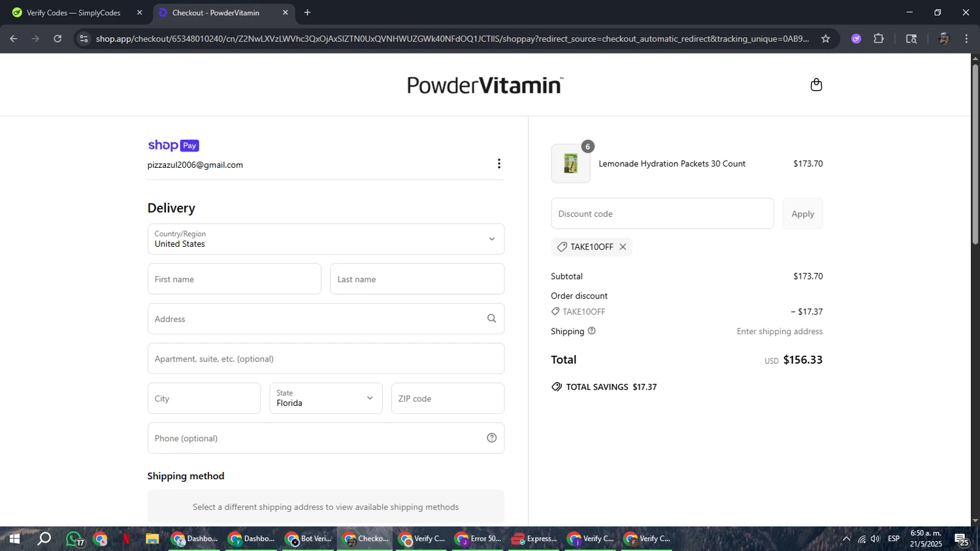Click the Lemonade Hydration Packets thumbnail
Viewport: 980px width, 551px height.
(570, 163)
